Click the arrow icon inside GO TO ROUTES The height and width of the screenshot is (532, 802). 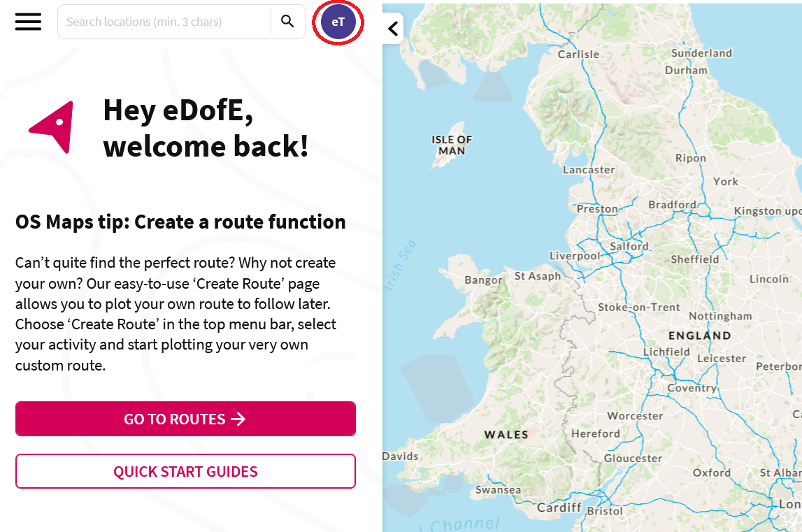tap(238, 419)
